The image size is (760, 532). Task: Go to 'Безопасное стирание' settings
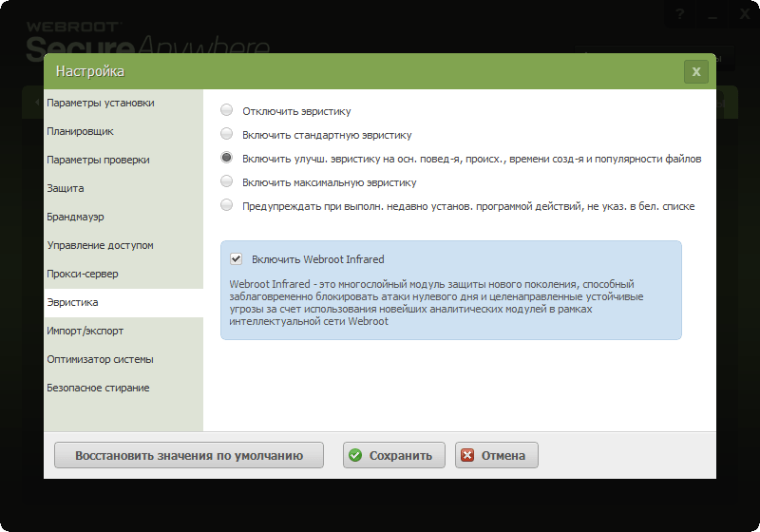pos(123,389)
